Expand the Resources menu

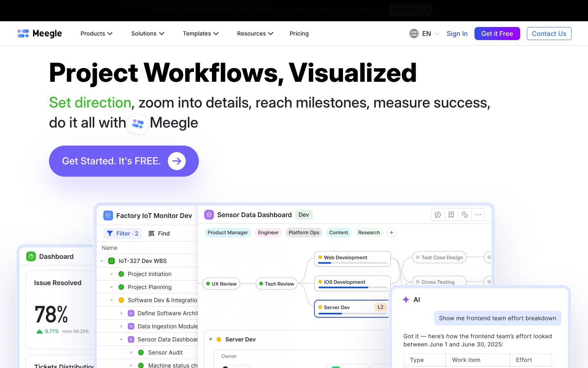(x=255, y=34)
